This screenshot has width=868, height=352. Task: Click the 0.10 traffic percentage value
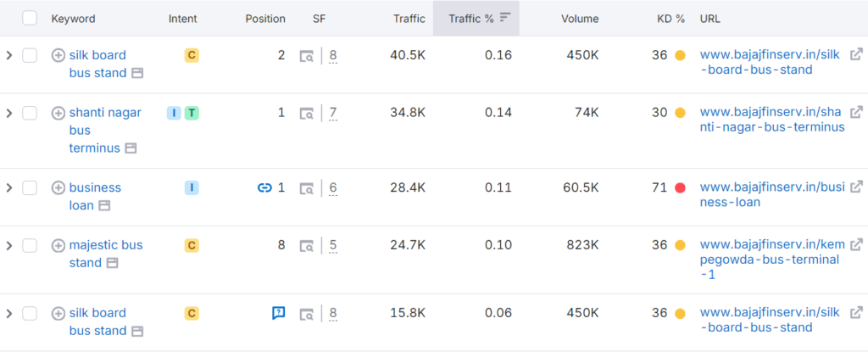498,245
